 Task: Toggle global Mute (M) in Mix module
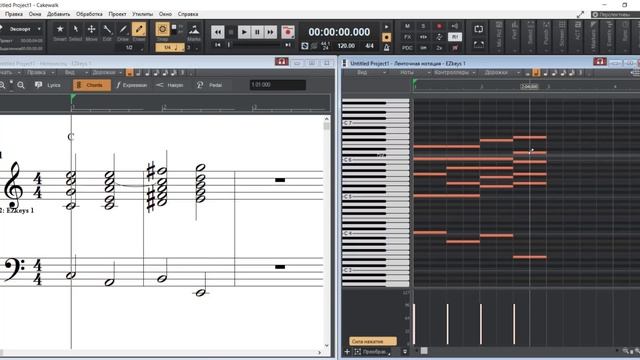pyautogui.click(x=407, y=26)
